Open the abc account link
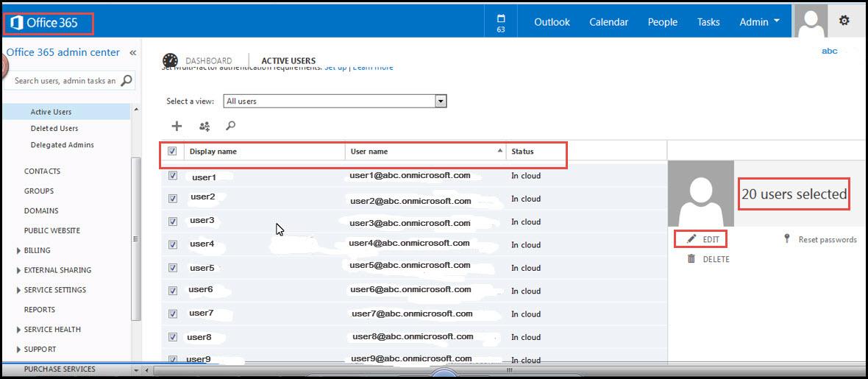The width and height of the screenshot is (868, 379). pyautogui.click(x=829, y=51)
